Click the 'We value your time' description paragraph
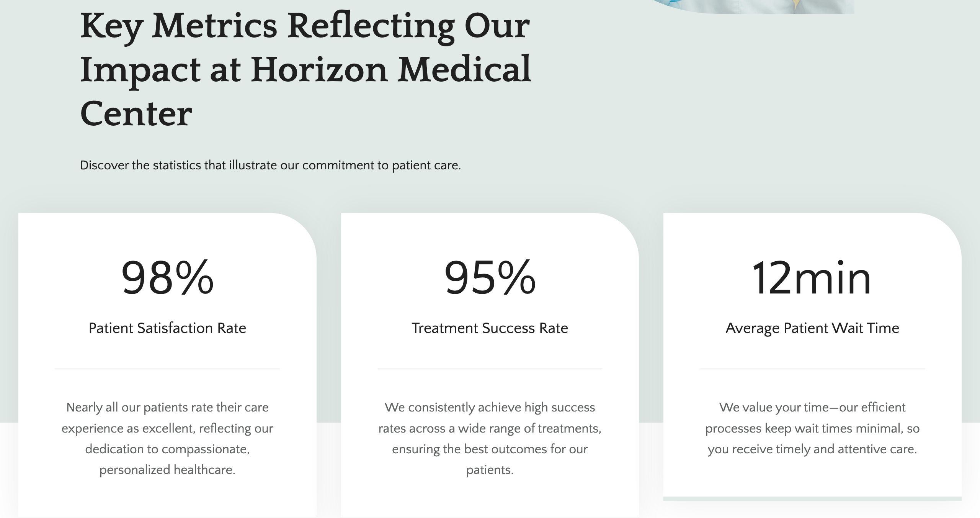980x518 pixels. 812,428
